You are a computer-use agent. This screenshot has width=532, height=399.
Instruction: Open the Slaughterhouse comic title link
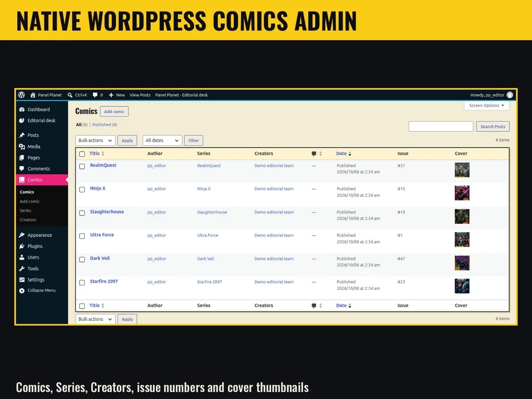click(107, 212)
